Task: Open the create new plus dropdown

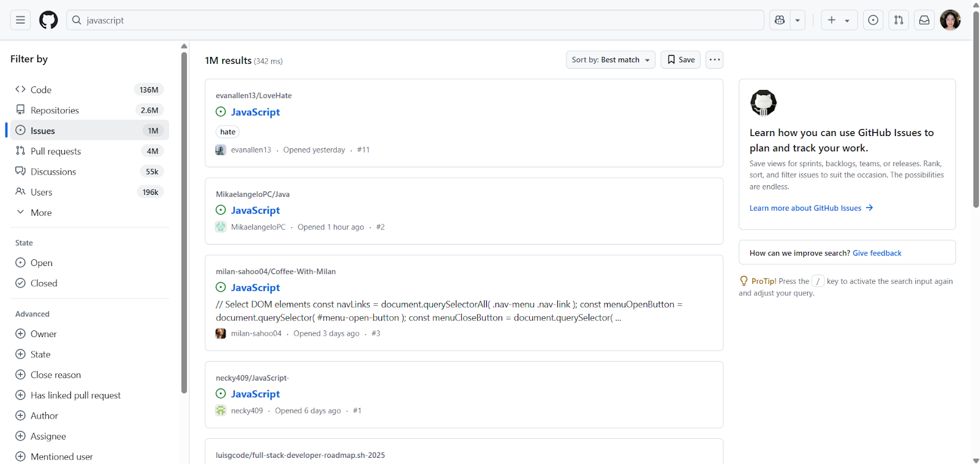Action: click(839, 20)
